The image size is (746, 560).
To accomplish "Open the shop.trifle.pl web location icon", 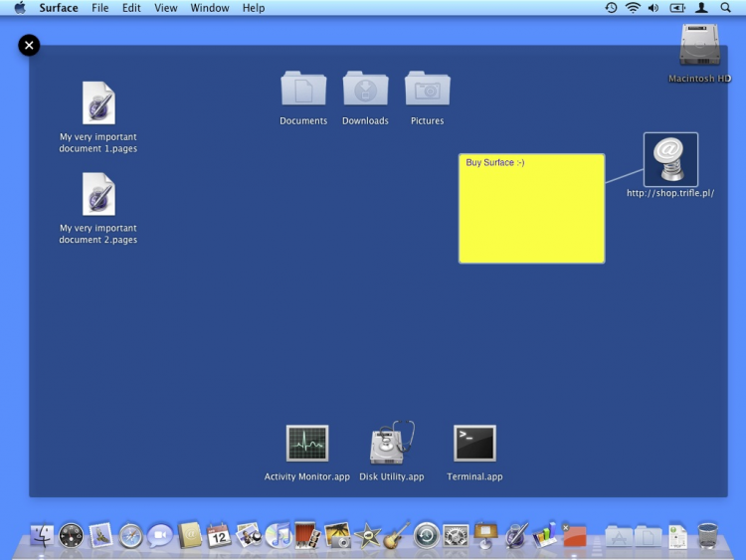I will 670,159.
